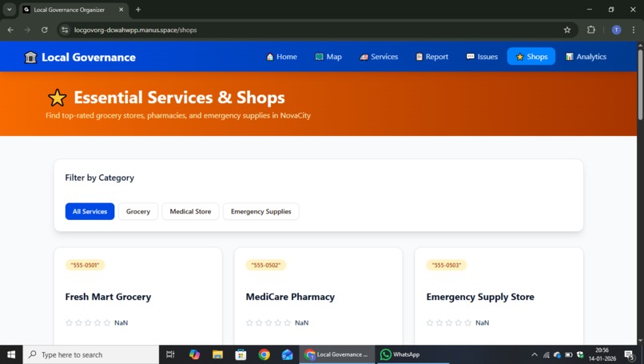Click the gold star icon in page header

(57, 98)
